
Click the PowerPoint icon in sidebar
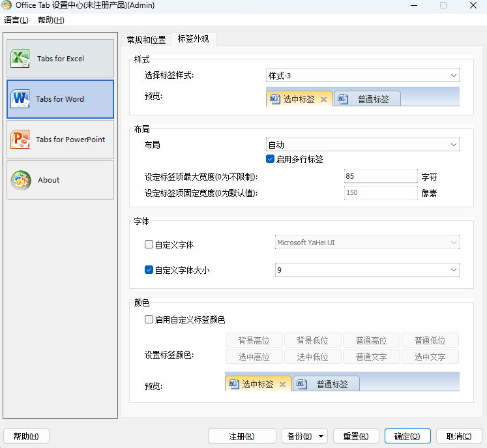[x=20, y=140]
